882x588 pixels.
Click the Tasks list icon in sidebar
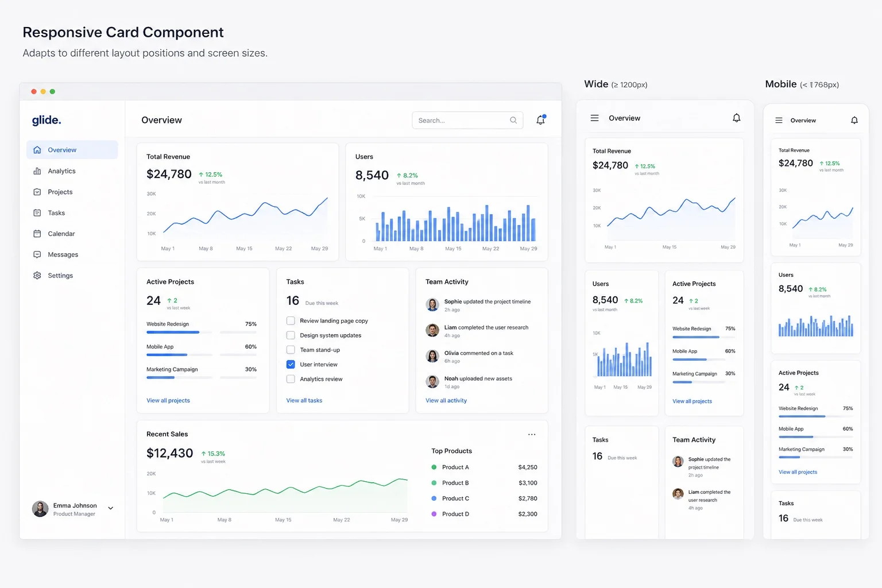pos(37,213)
